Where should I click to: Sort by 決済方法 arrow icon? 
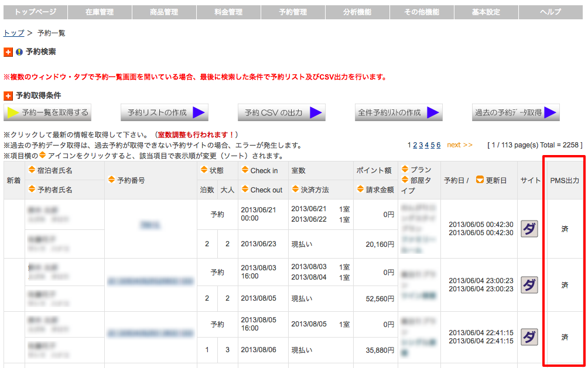pyautogui.click(x=296, y=189)
